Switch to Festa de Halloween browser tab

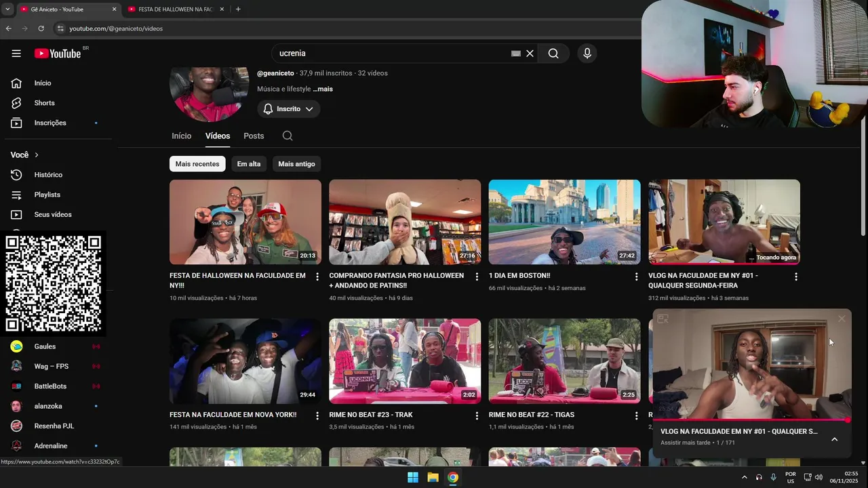pos(174,9)
